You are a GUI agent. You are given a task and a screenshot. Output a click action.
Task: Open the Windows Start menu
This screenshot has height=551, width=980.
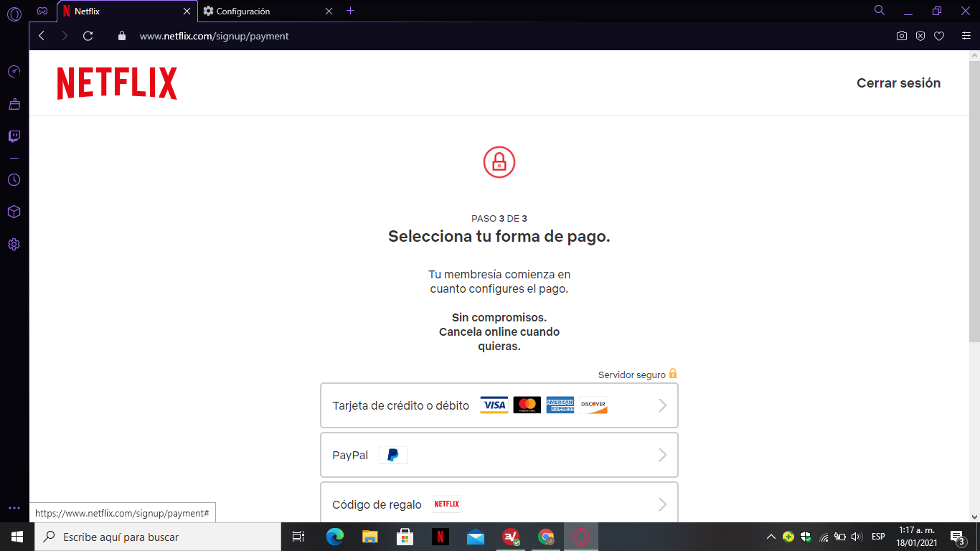(17, 537)
